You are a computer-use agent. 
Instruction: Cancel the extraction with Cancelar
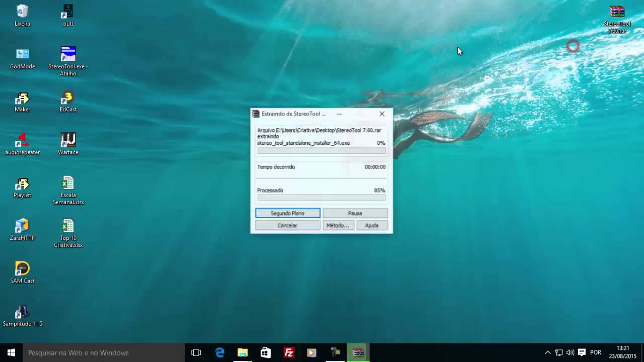click(x=287, y=225)
